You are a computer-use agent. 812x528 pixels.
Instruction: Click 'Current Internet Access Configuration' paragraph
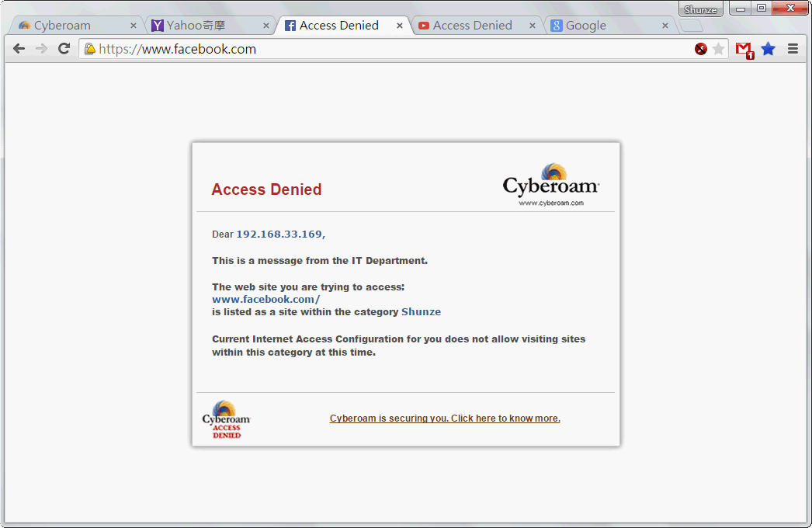coord(399,346)
